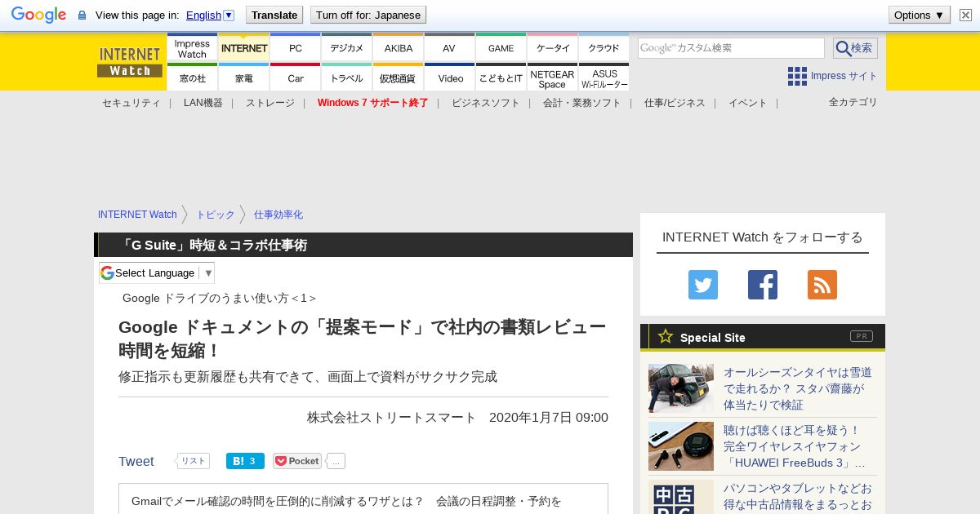Open the ストレージ category

click(x=270, y=103)
